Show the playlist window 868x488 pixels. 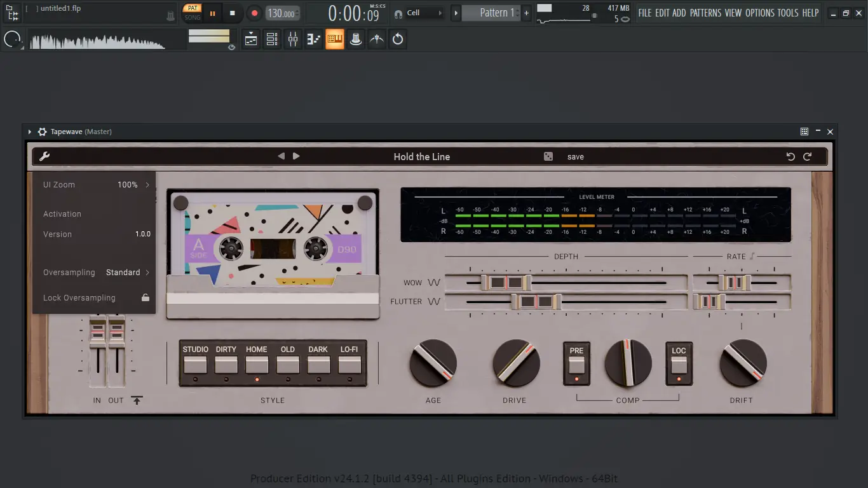(x=251, y=39)
